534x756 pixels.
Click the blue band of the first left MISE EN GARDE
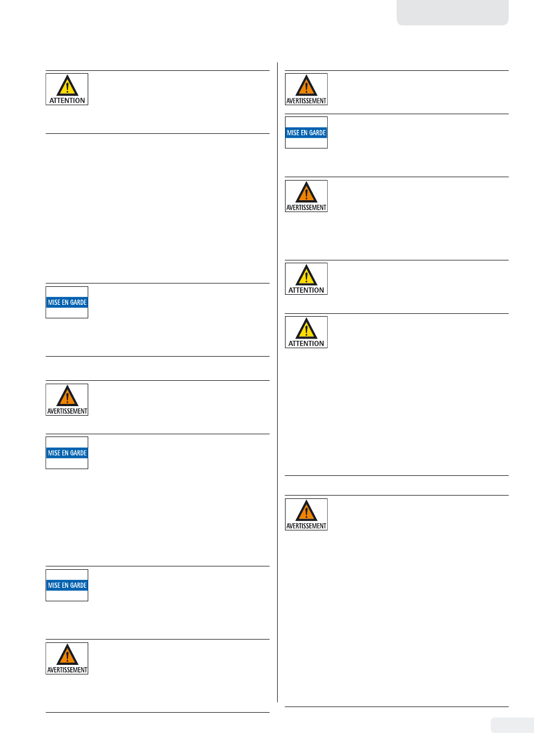pyautogui.click(x=67, y=303)
